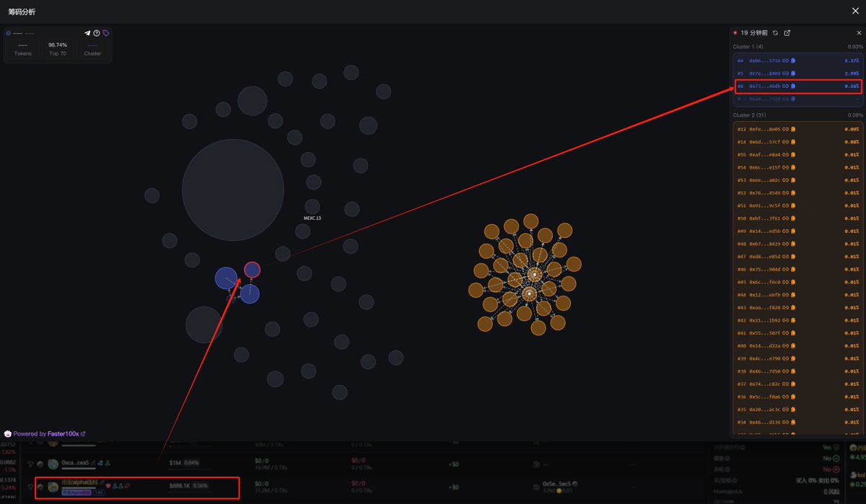Copy address 0x6d...57cf
This screenshot has height=504, width=866.
(x=792, y=142)
